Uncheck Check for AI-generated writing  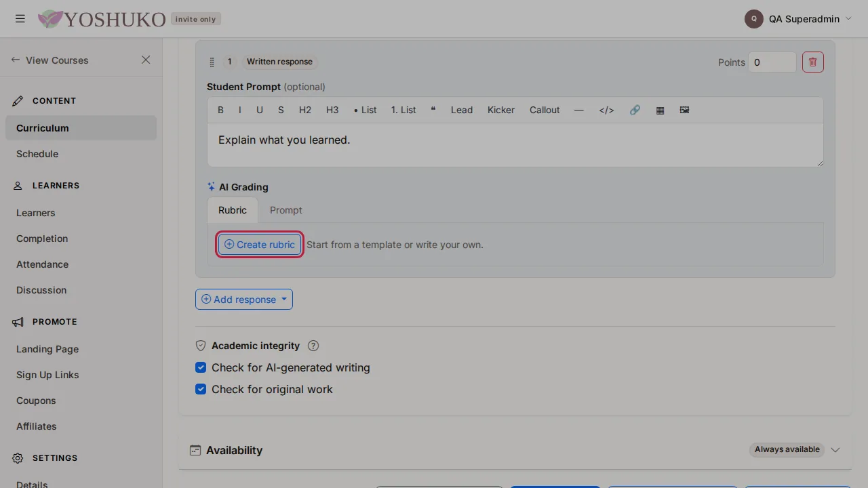coord(201,367)
